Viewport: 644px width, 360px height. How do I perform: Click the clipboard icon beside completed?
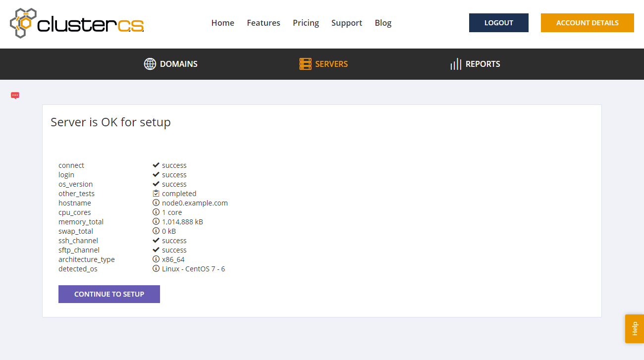[156, 194]
